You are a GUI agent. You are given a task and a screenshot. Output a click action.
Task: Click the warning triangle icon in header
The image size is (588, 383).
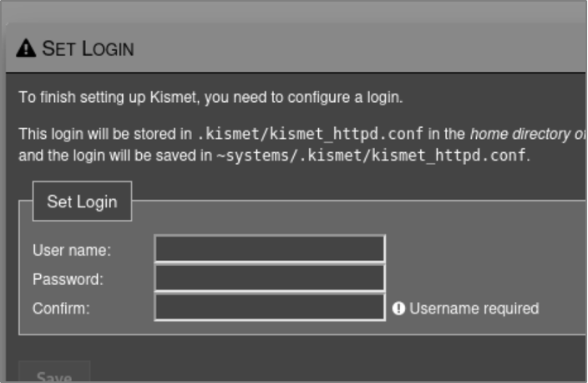pyautogui.click(x=26, y=48)
